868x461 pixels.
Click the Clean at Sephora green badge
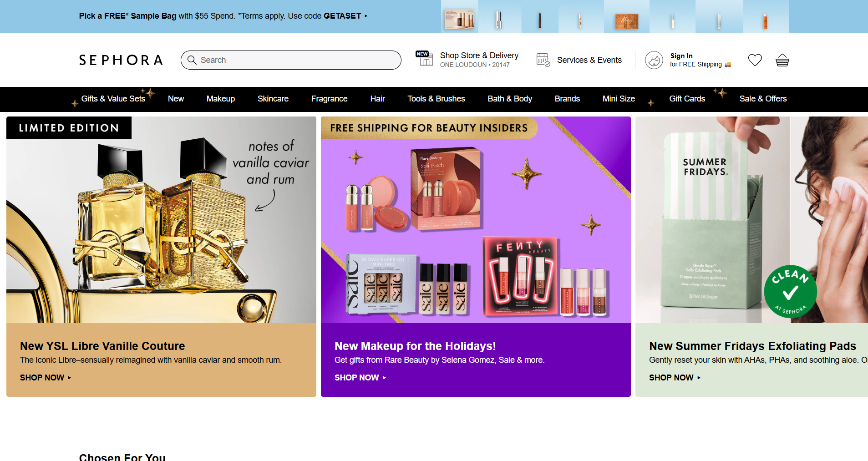click(x=790, y=291)
